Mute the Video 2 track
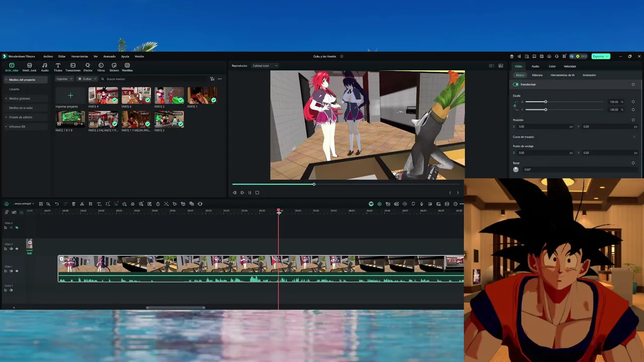 click(x=11, y=249)
